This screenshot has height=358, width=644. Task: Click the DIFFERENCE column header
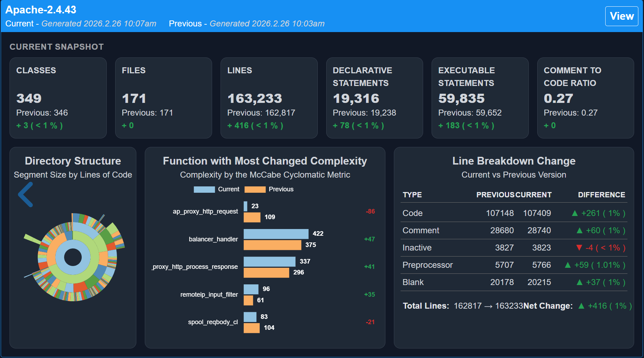(601, 195)
